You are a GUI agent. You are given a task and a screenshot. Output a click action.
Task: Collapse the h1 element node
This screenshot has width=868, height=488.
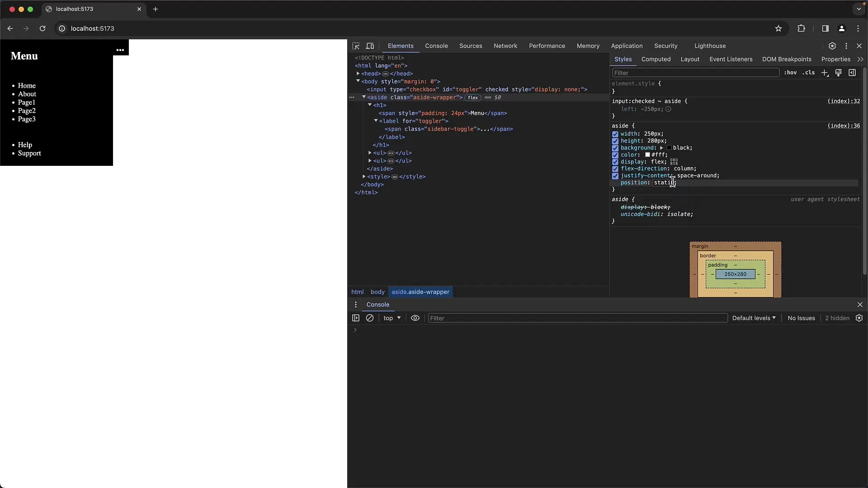point(370,105)
